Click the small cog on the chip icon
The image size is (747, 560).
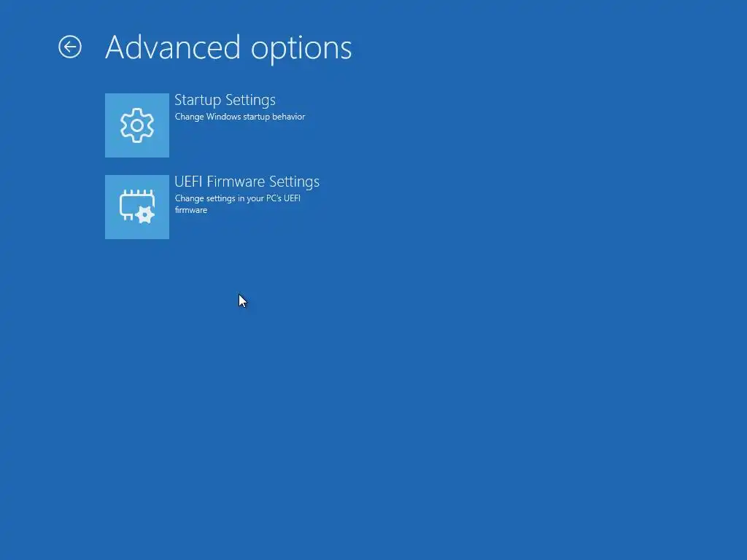point(145,215)
